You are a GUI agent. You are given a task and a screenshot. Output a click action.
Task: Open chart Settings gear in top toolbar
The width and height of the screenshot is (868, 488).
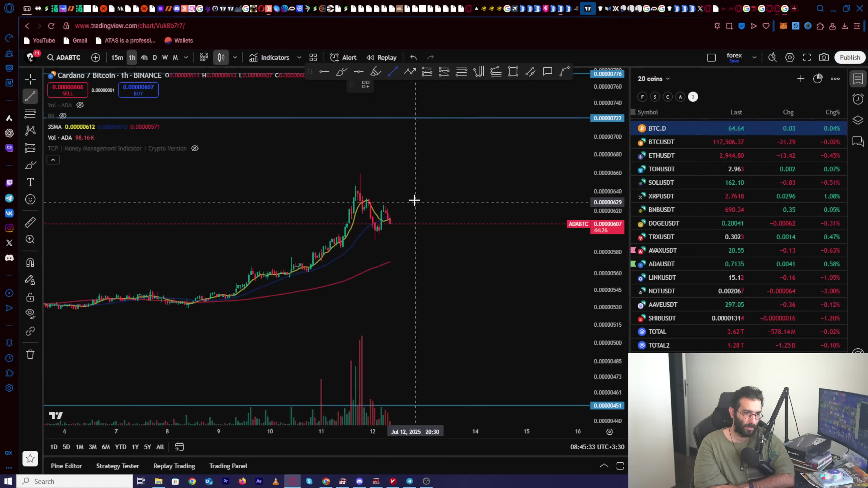point(790,58)
